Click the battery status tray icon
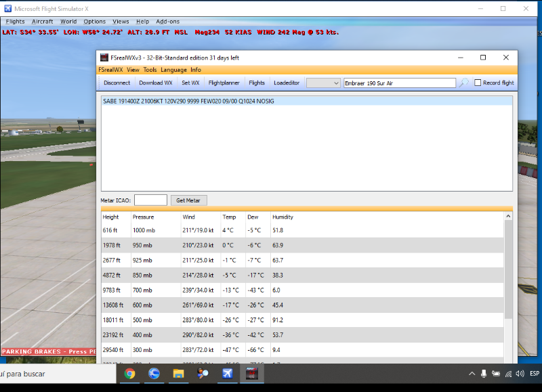Image resolution: width=542 pixels, height=392 pixels. coord(496,374)
